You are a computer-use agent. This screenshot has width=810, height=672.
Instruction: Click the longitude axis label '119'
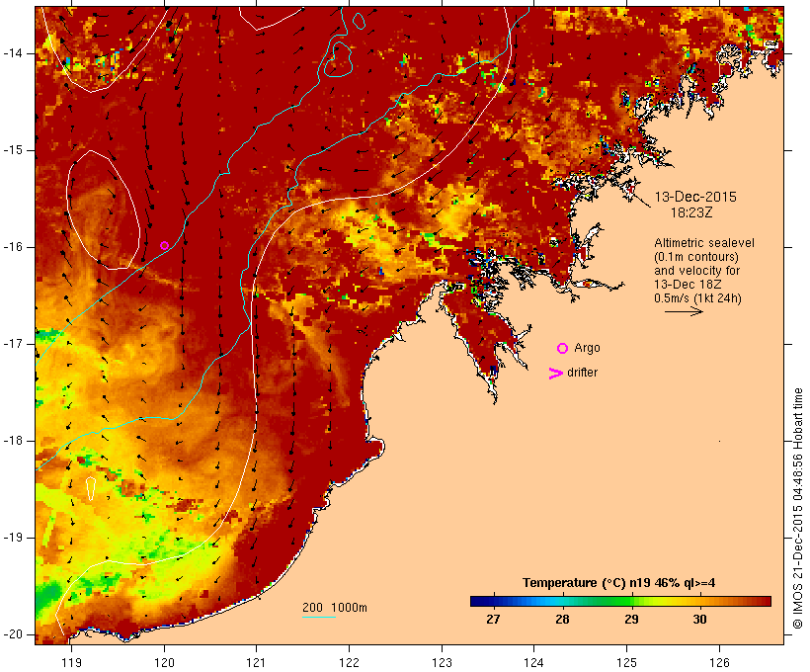tap(71, 663)
